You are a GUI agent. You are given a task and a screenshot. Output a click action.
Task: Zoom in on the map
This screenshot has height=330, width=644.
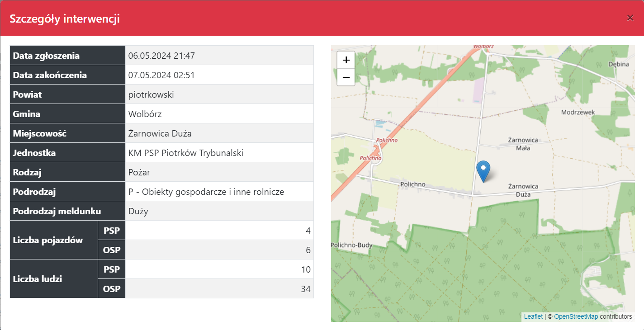click(x=346, y=60)
